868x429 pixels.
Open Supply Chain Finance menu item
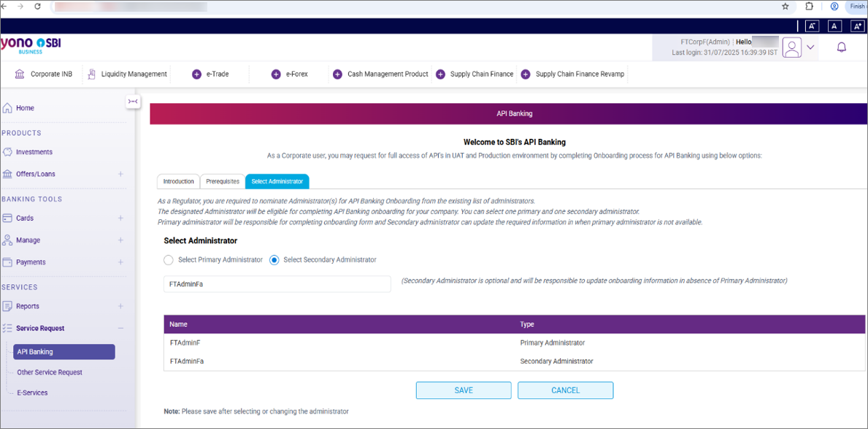click(482, 75)
